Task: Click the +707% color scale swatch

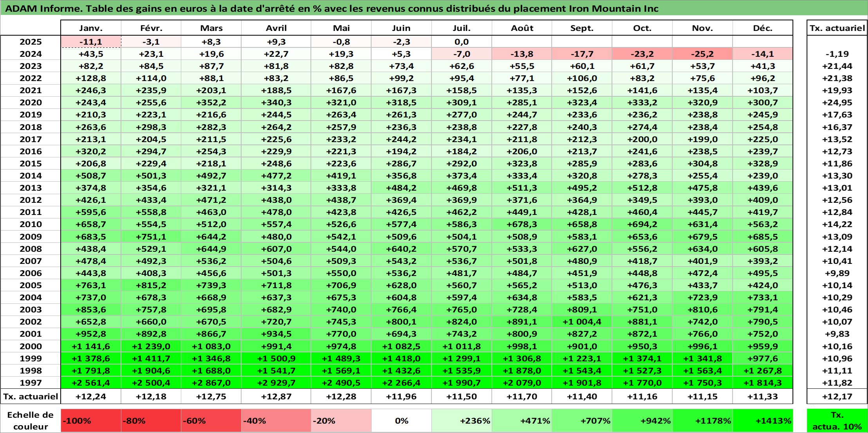Action: [582, 421]
